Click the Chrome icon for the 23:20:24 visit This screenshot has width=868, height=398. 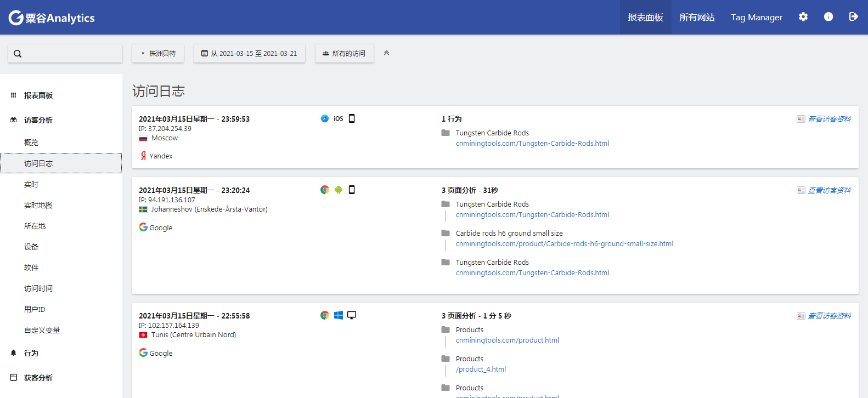[325, 190]
